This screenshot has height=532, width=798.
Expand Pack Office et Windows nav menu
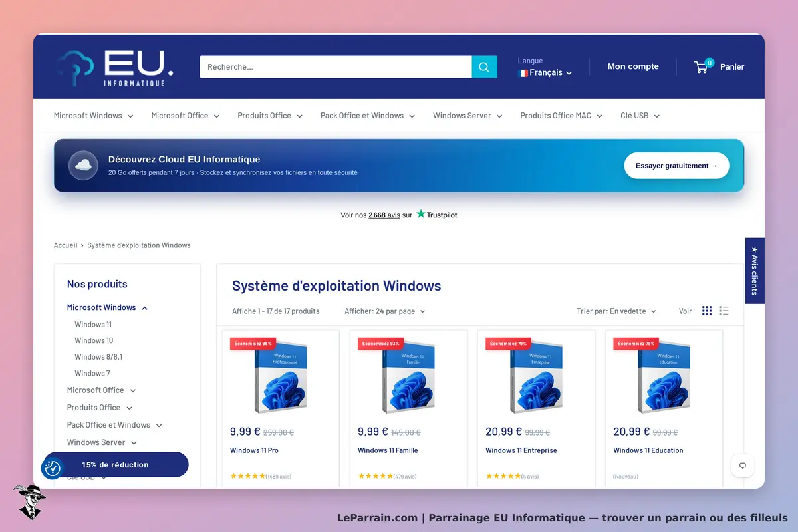[368, 116]
